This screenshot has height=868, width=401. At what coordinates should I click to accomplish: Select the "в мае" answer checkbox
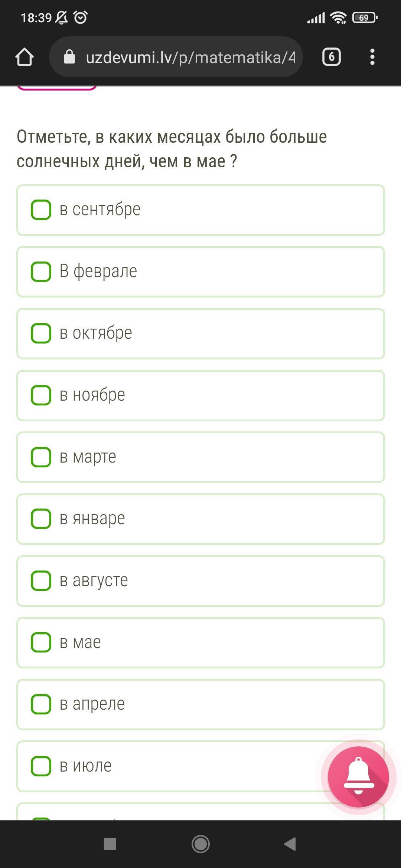tap(41, 642)
